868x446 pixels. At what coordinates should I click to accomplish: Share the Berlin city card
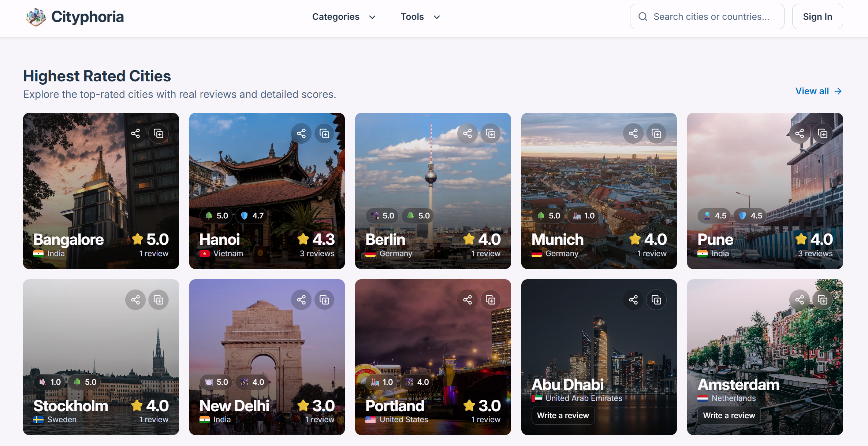click(x=467, y=133)
